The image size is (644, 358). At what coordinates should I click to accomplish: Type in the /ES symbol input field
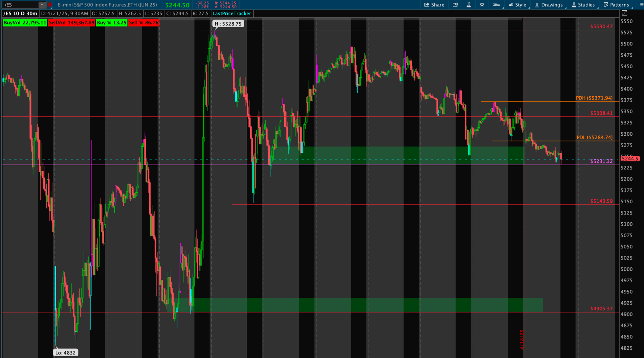[x=19, y=5]
